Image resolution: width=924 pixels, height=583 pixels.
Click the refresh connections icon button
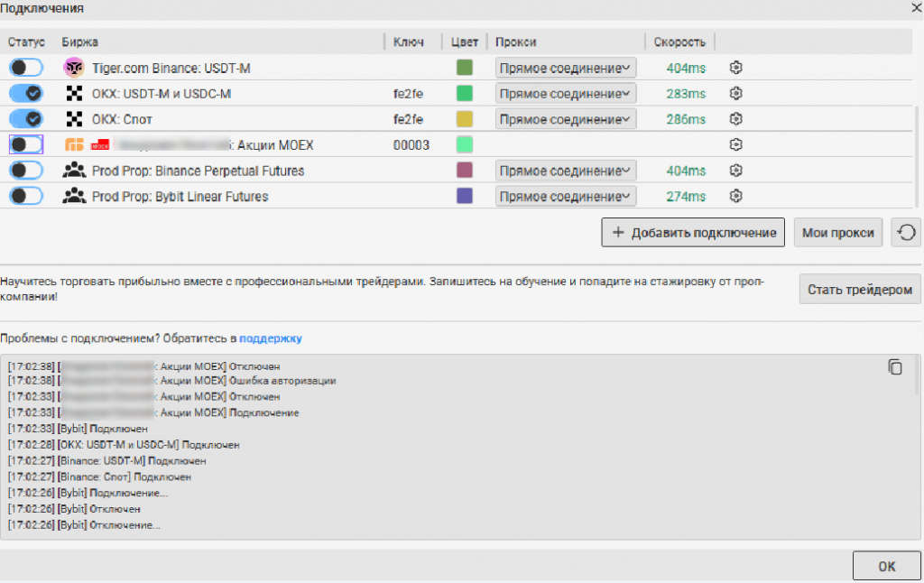coord(906,233)
